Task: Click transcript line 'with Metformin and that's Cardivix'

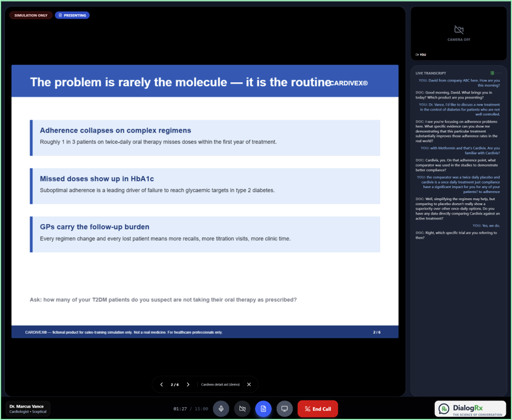Action: pyautogui.click(x=460, y=150)
